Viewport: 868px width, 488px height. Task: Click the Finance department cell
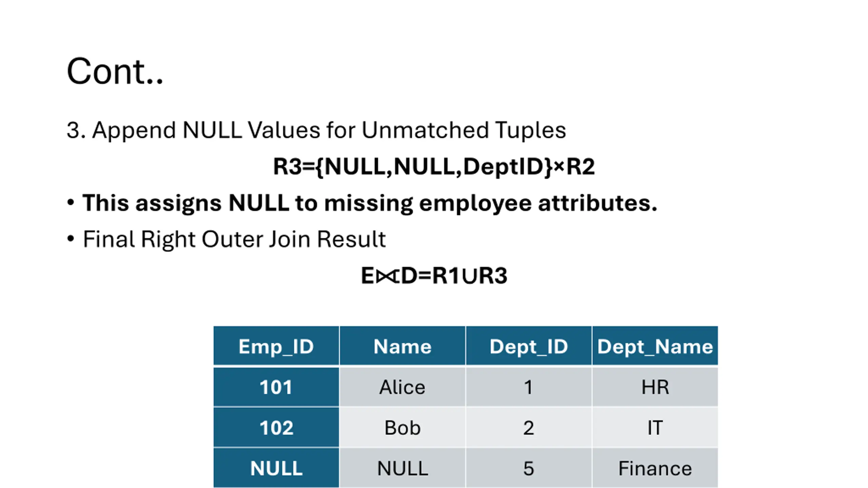(x=655, y=468)
